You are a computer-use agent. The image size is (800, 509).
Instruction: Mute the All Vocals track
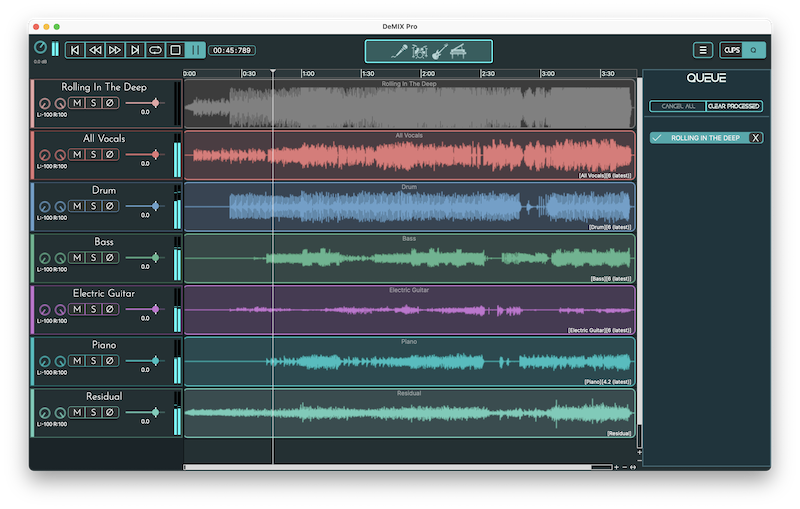[x=77, y=154]
